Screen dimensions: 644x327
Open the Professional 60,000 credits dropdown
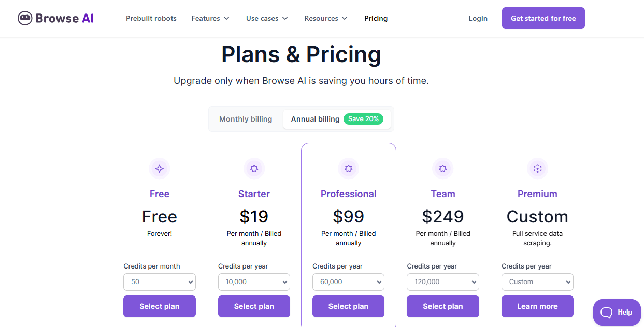click(348, 281)
